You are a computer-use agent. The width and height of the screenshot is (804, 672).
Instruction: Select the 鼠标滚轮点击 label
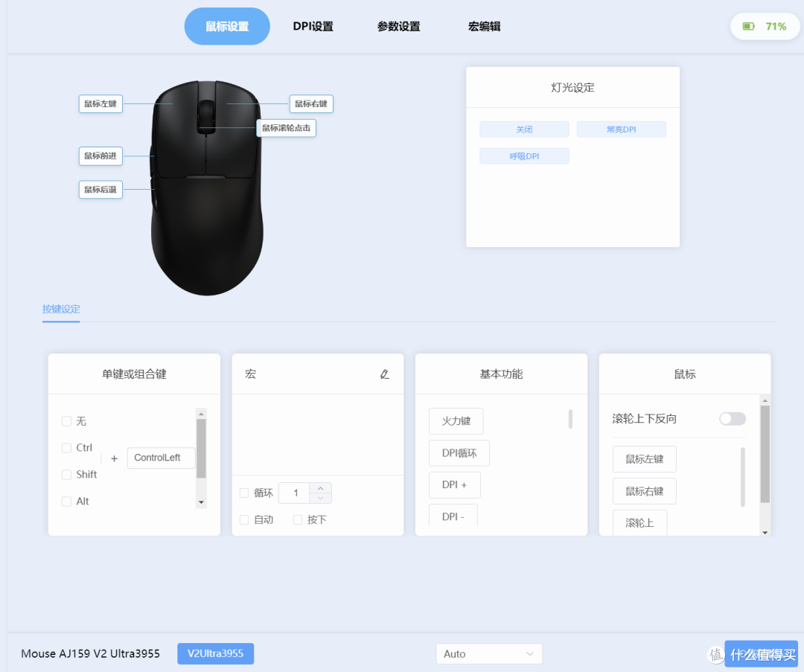click(286, 128)
